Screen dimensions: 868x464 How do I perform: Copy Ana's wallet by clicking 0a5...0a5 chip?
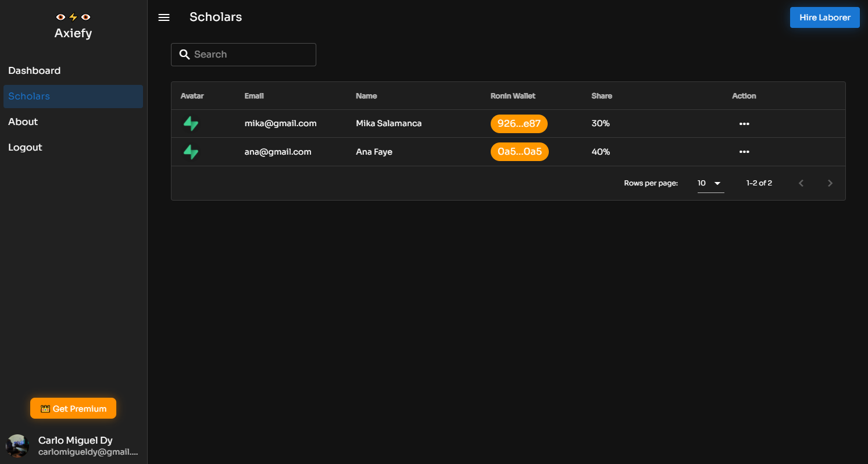pos(519,152)
